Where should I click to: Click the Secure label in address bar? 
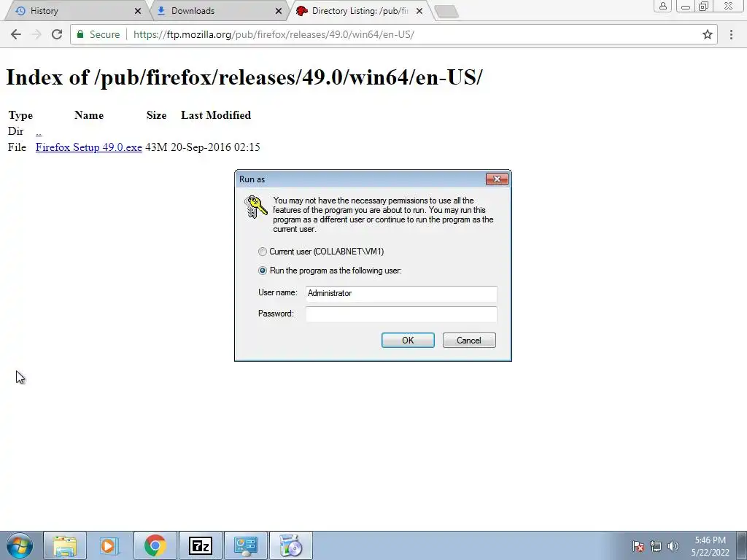[105, 34]
